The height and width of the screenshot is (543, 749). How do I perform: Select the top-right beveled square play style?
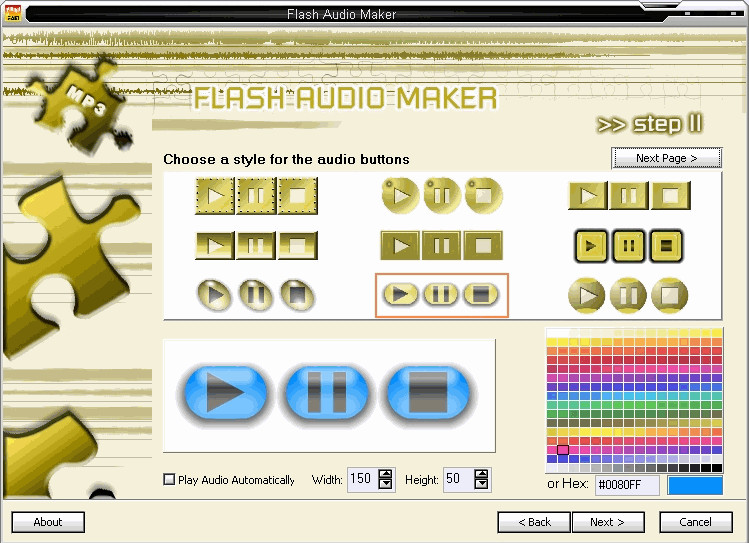588,195
